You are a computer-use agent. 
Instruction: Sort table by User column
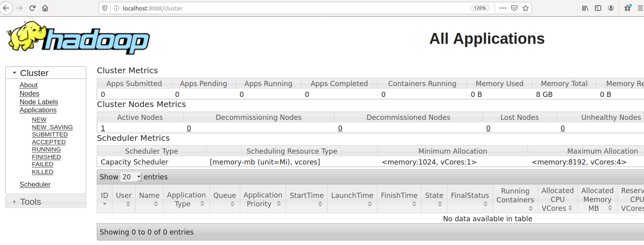pos(124,199)
